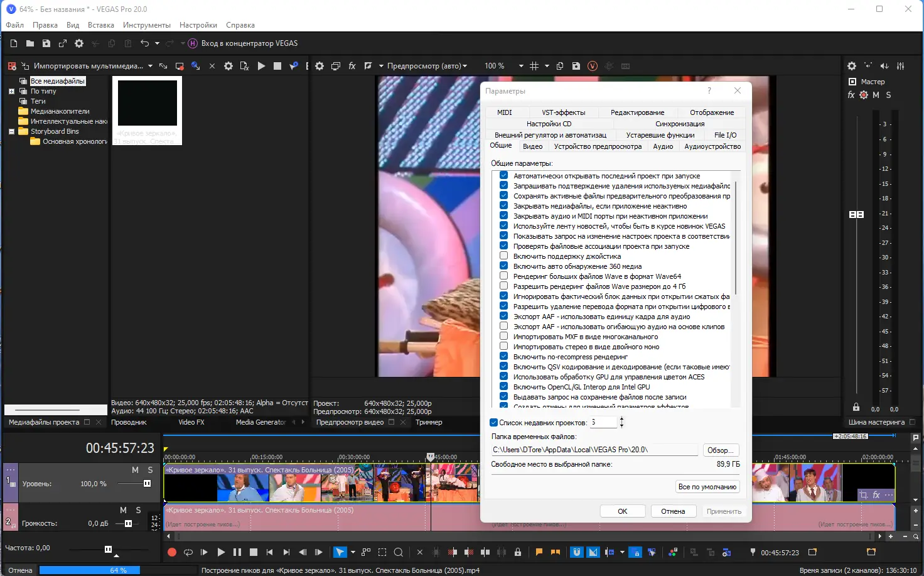Save the project with the floppy disk icon
The image size is (924, 576).
click(46, 43)
